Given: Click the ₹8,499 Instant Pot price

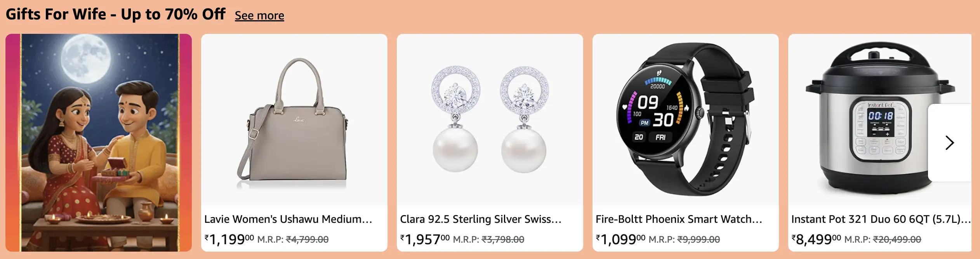Looking at the screenshot, I should point(817,239).
